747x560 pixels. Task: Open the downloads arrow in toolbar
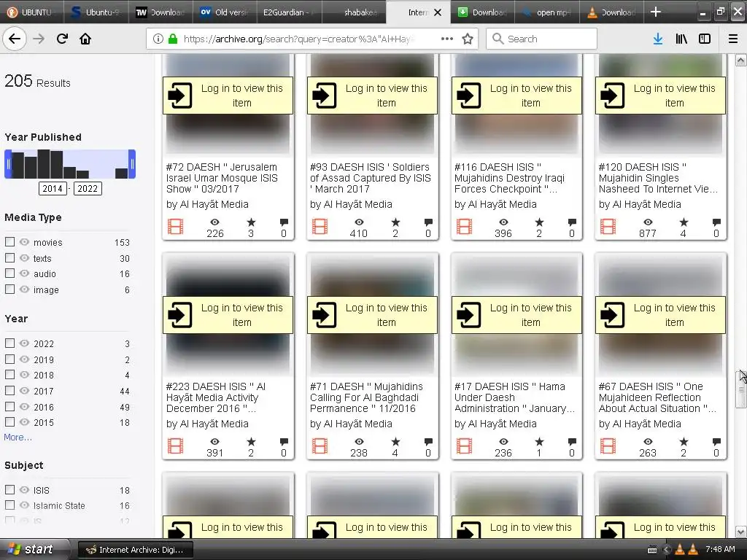click(658, 39)
